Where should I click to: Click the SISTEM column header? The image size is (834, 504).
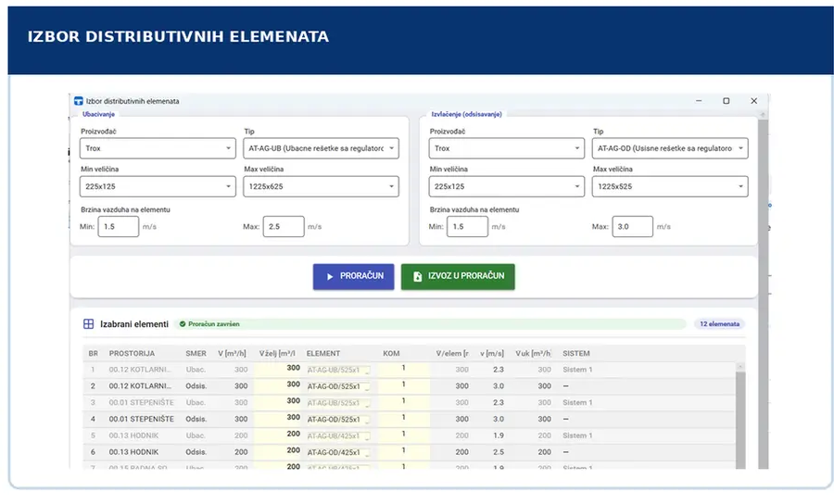(x=576, y=354)
